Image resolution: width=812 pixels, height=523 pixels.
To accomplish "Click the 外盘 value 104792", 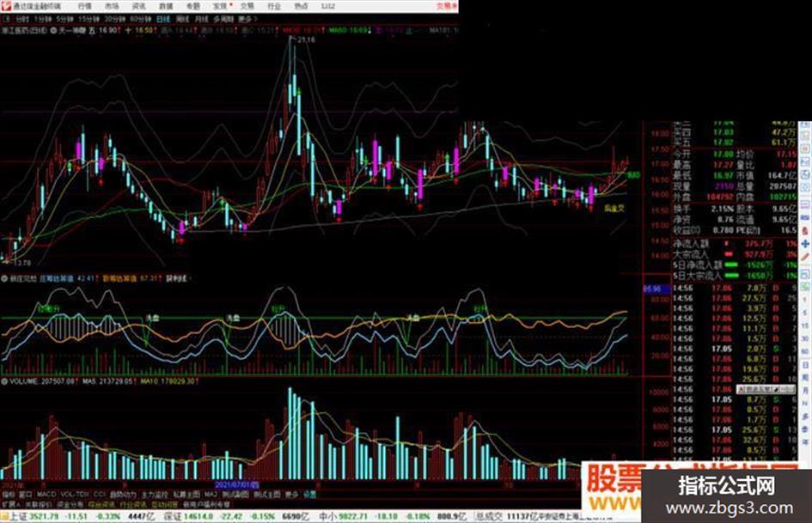I will click(x=720, y=198).
